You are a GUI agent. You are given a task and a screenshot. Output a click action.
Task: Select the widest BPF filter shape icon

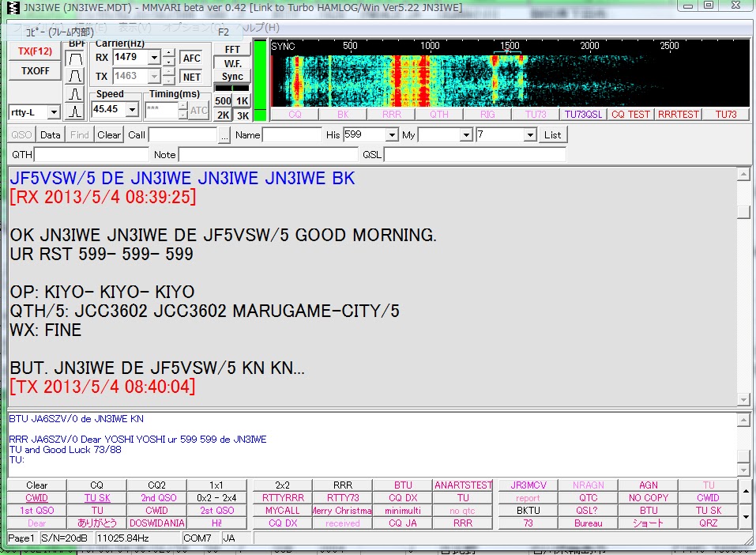point(75,59)
